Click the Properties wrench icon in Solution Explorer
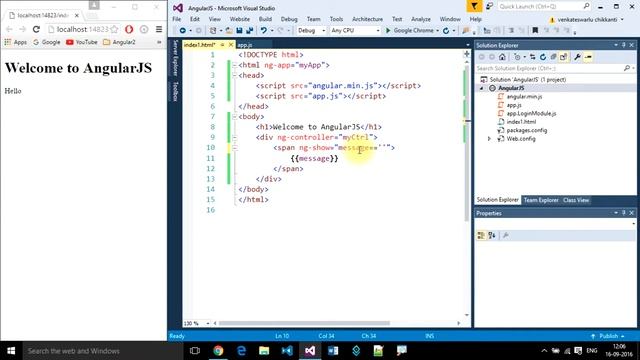The height and width of the screenshot is (360, 640). point(577,57)
